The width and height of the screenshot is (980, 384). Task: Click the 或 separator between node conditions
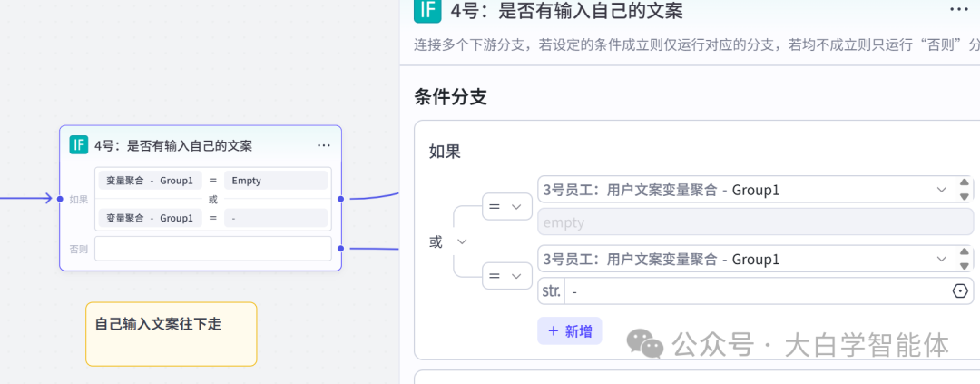213,199
